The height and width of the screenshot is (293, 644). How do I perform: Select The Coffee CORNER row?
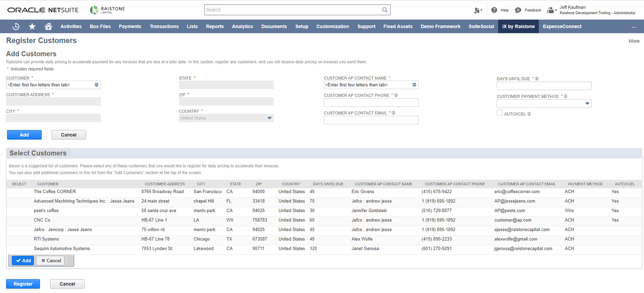coord(324,192)
